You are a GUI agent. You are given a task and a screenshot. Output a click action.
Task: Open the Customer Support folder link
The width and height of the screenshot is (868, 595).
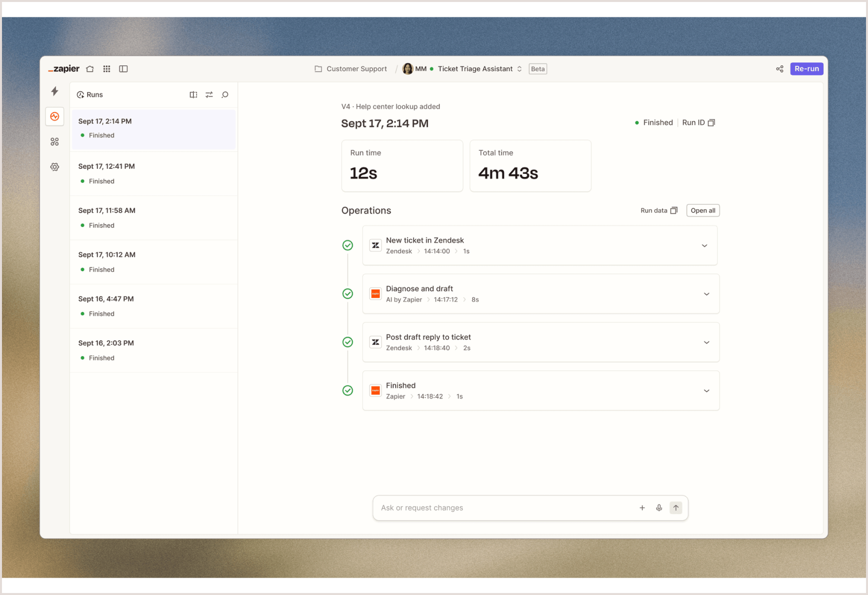pos(351,69)
